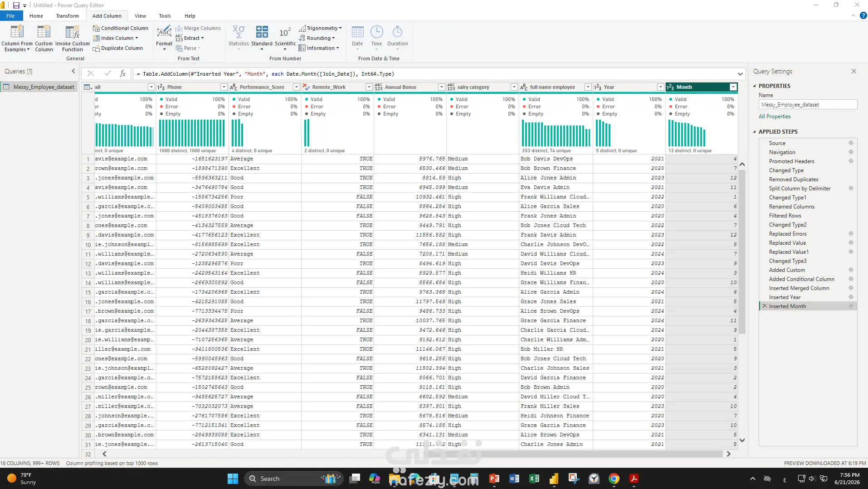Screen dimensions: 868x489
Task: Click the Month column data type icon
Action: tap(670, 87)
